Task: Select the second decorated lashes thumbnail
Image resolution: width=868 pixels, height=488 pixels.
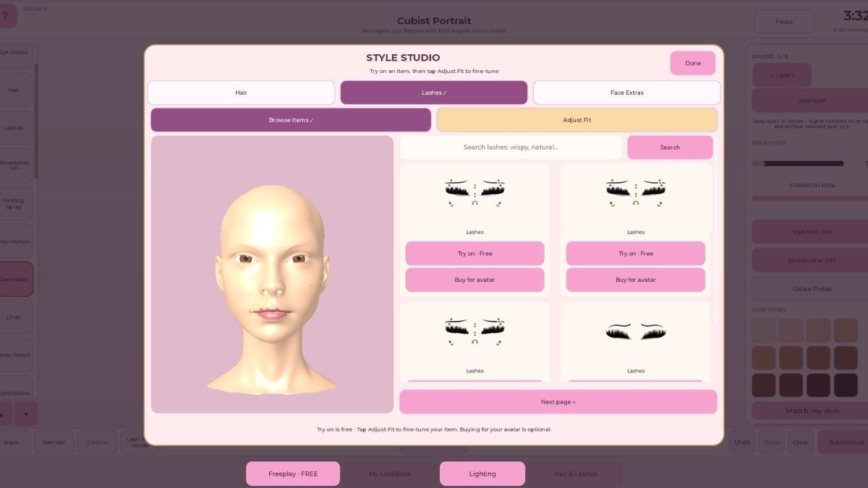Action: pos(635,194)
